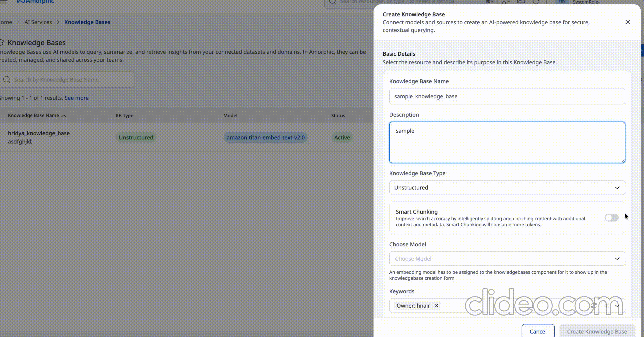Screen dimensions: 644x337
Task: Click the 'asdfghjkl;' description text
Action: (x=20, y=142)
